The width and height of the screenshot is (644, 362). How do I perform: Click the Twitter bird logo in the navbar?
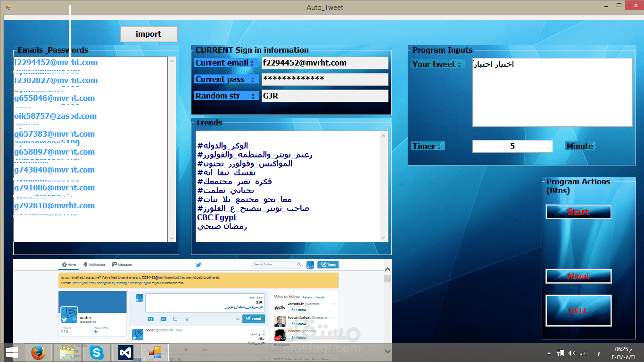[x=198, y=264]
